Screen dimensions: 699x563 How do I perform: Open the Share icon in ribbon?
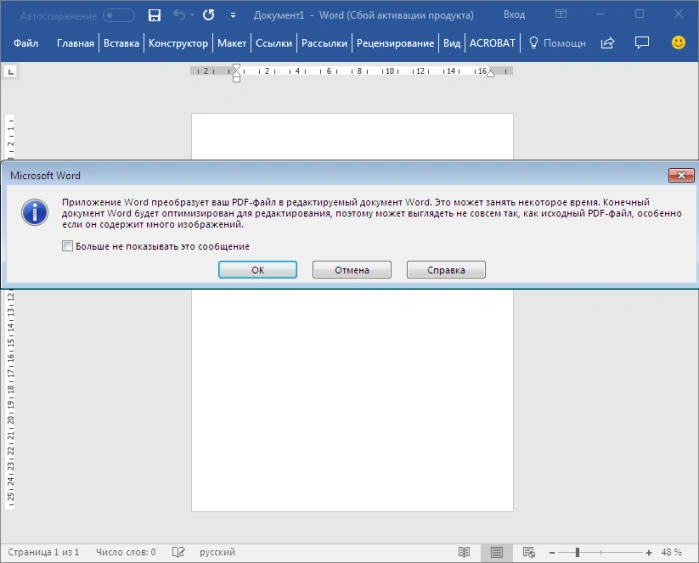click(608, 43)
